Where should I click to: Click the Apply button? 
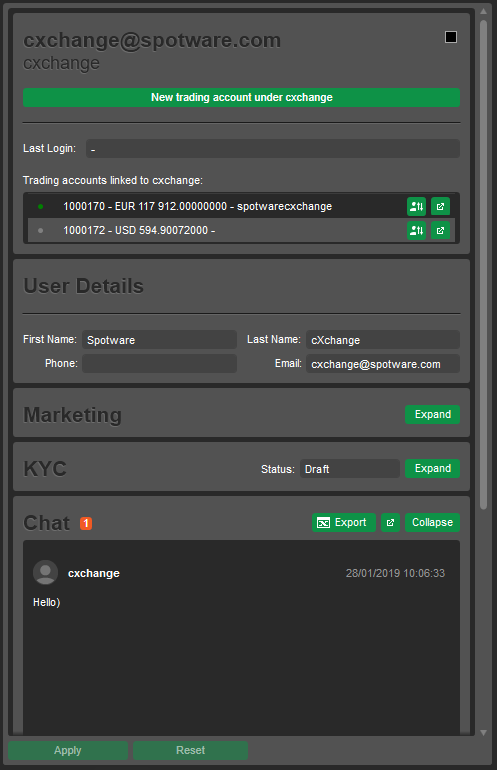click(x=68, y=750)
